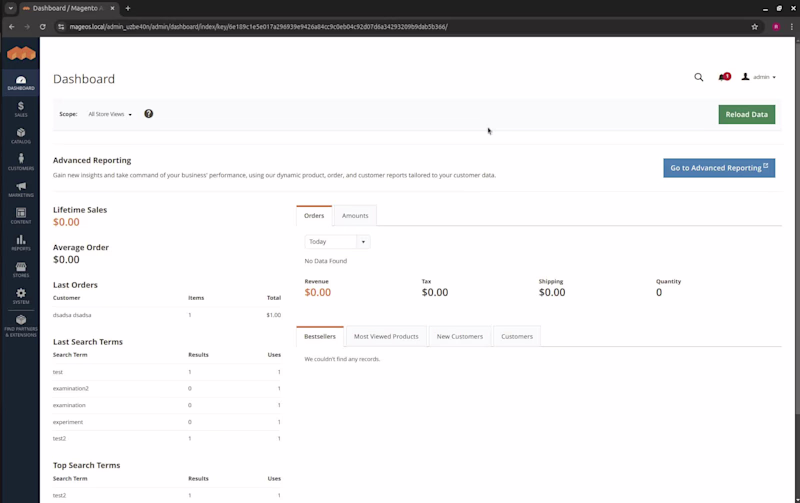Open the System sidebar menu

[x=21, y=296]
